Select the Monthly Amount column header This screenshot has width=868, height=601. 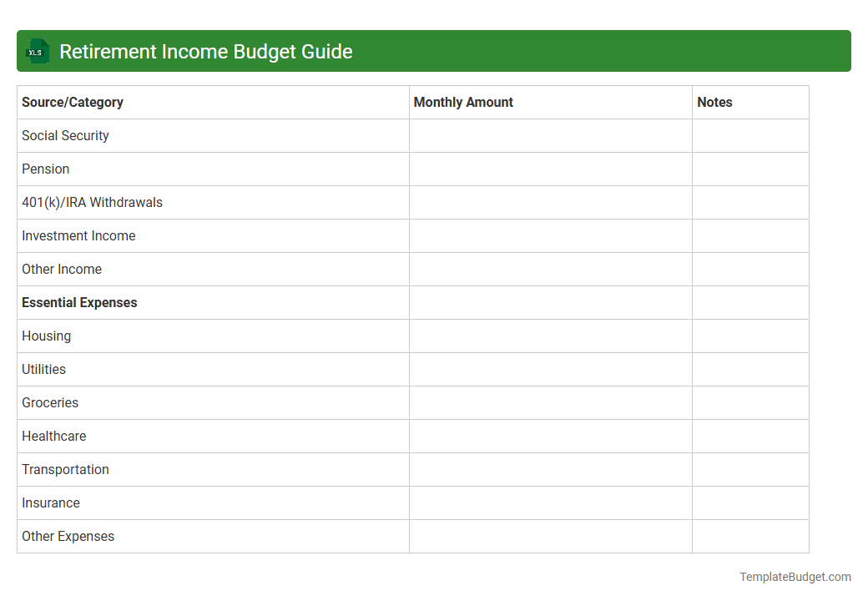462,102
